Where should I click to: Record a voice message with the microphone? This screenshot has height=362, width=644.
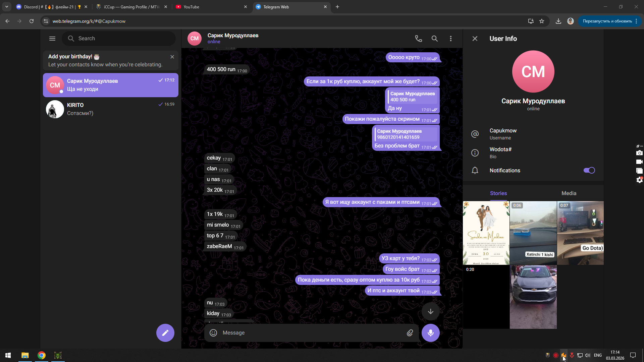[430, 333]
